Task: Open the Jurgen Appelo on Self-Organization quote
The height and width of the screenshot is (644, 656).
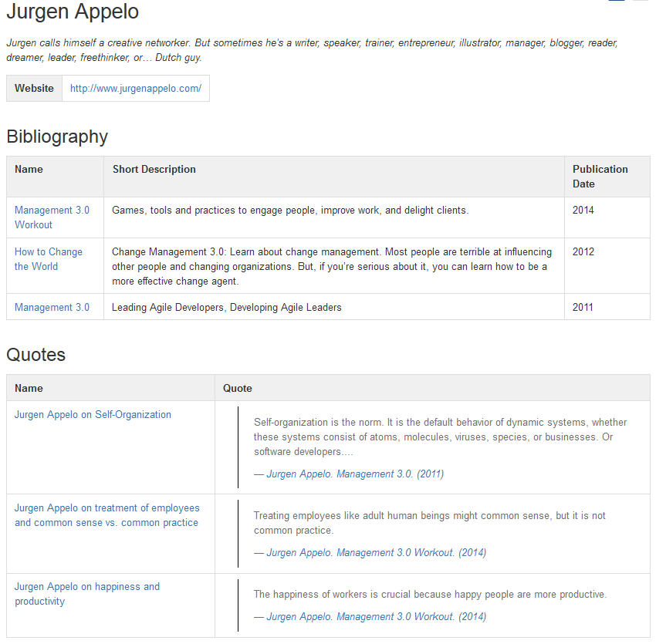Action: pyautogui.click(x=93, y=414)
